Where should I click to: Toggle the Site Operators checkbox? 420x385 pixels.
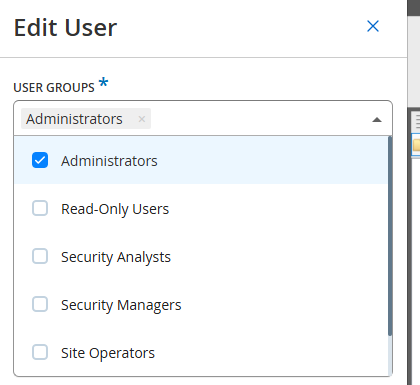click(x=40, y=352)
